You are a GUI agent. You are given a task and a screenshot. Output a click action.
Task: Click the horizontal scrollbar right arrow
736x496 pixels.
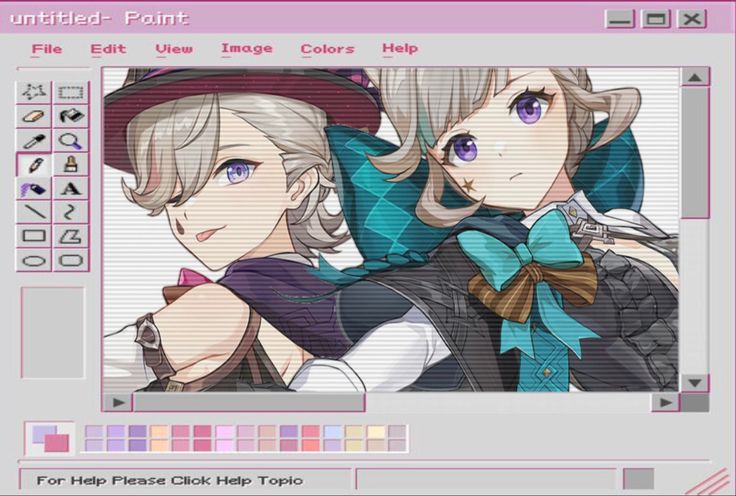(x=664, y=402)
